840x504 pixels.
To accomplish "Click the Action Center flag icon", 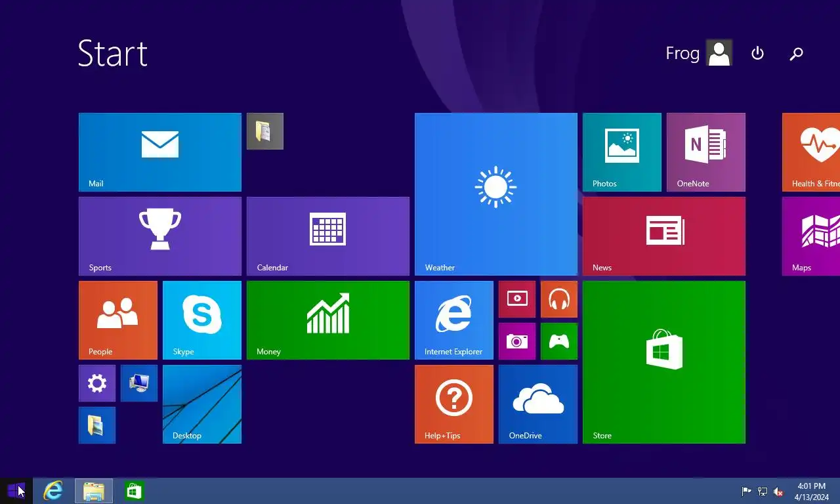I will click(x=746, y=492).
